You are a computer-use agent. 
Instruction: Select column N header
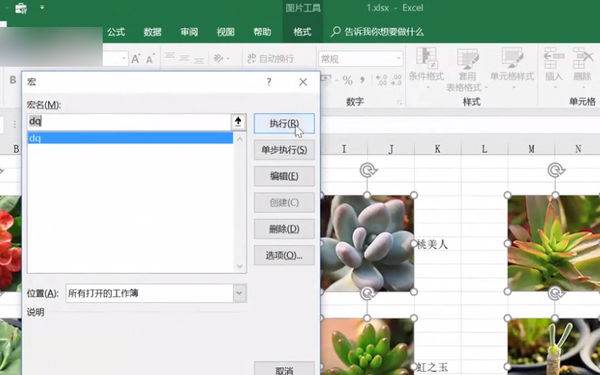tap(578, 148)
